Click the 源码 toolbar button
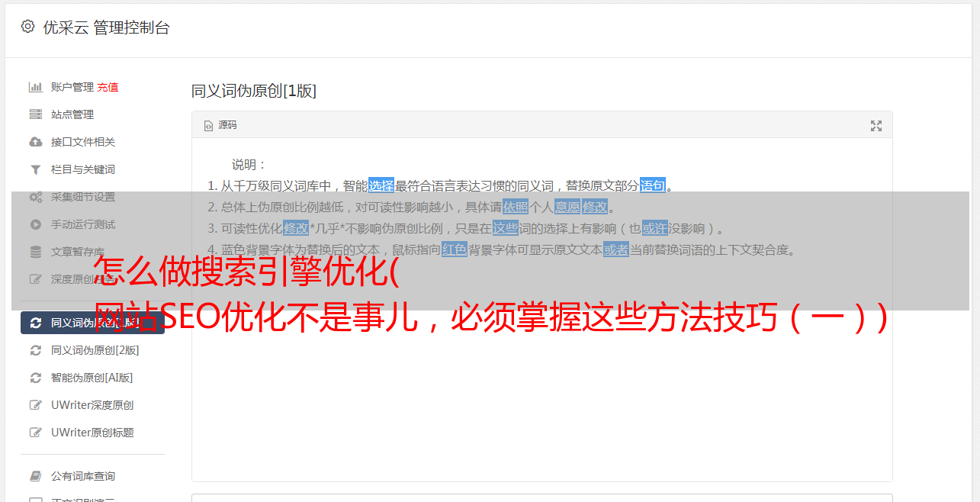Screen dimensions: 980x502 pyautogui.click(x=220, y=126)
